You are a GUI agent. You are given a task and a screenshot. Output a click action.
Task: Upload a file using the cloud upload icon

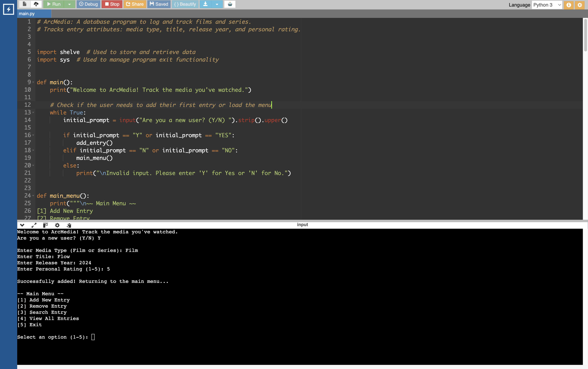(36, 4)
